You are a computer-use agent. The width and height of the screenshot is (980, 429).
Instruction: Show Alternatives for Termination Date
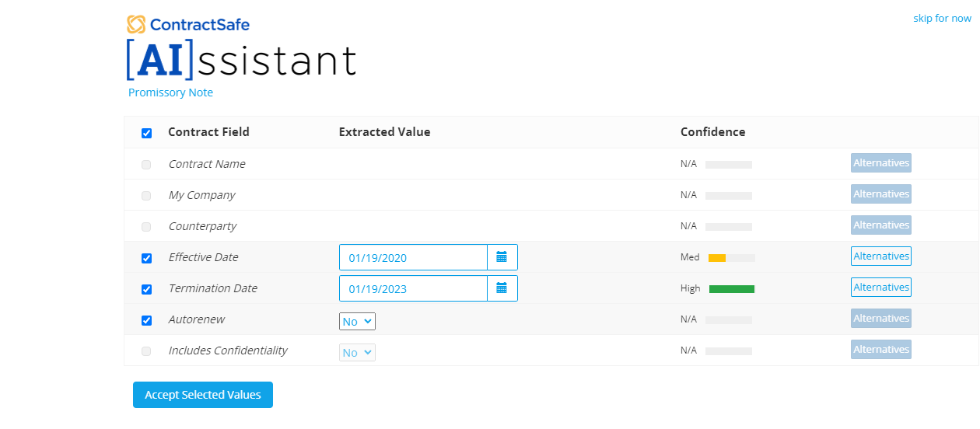pyautogui.click(x=881, y=288)
